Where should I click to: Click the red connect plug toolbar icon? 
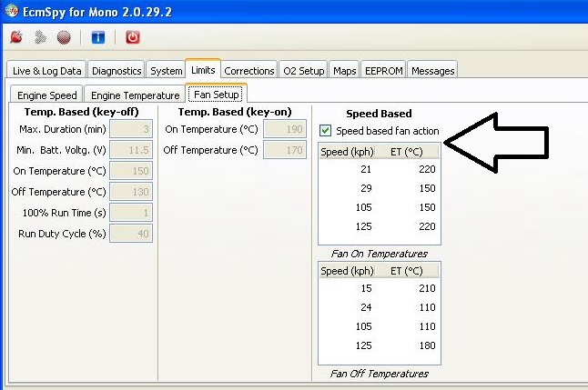tap(15, 37)
